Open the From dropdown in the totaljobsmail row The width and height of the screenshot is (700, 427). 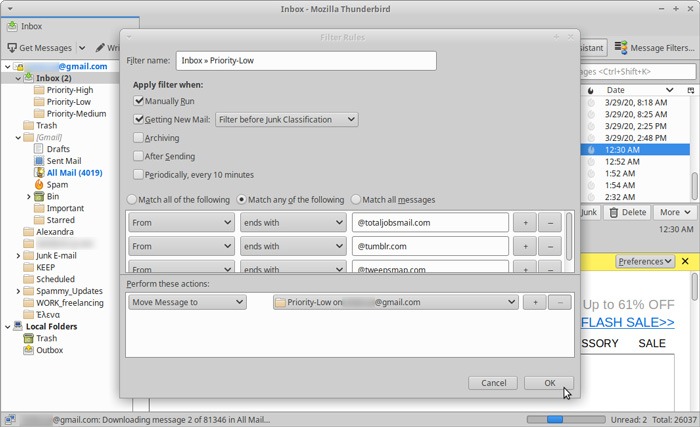pos(181,222)
